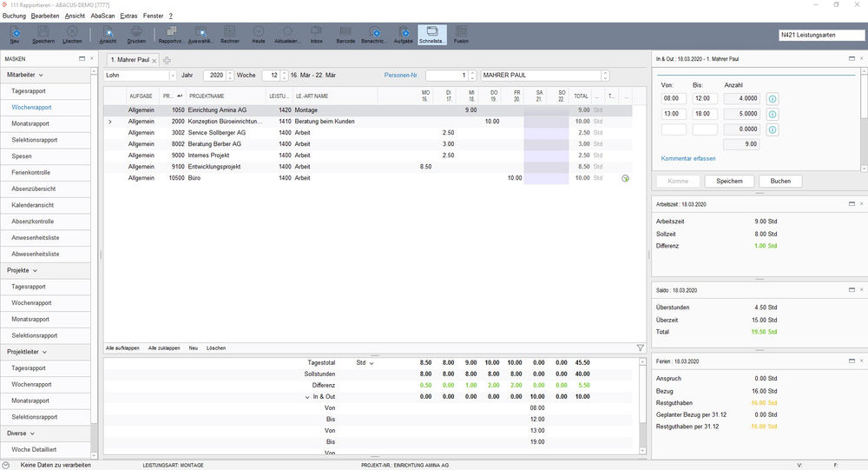Viewport: 868px width, 470px height.
Task: Collapse the Projektleiter section
Action: point(44,352)
